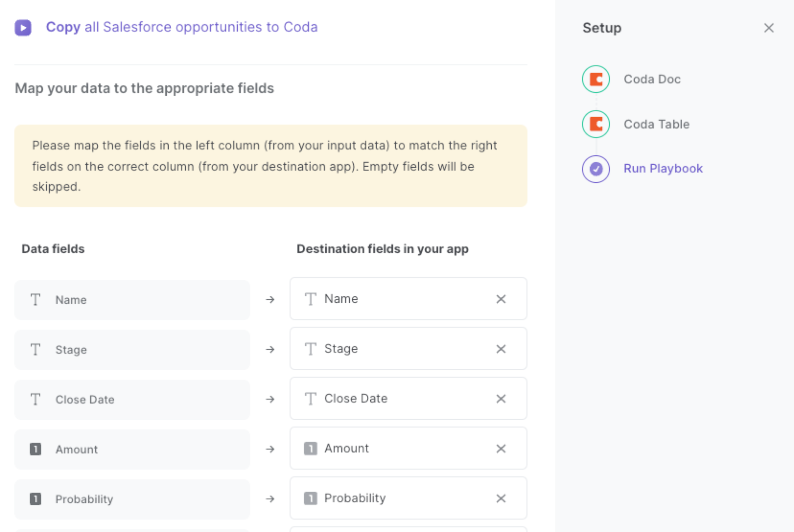Clear the Stage destination field mapping
The height and width of the screenshot is (532, 794).
tap(501, 349)
